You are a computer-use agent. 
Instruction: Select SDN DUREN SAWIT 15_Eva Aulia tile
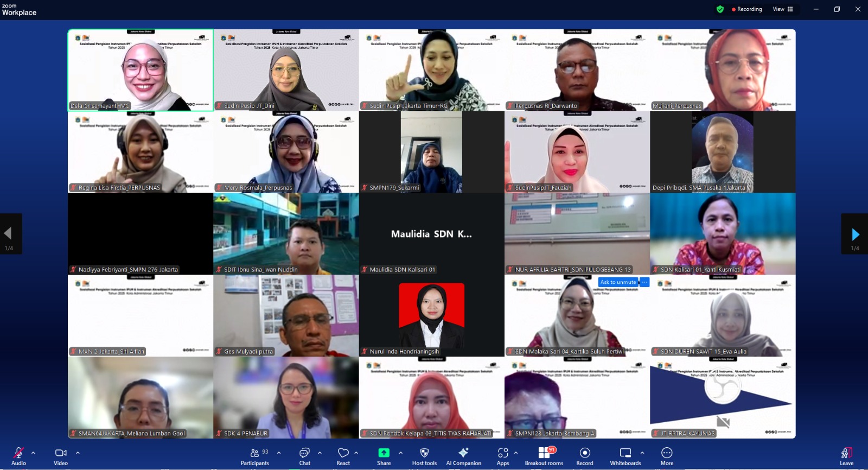(x=723, y=316)
